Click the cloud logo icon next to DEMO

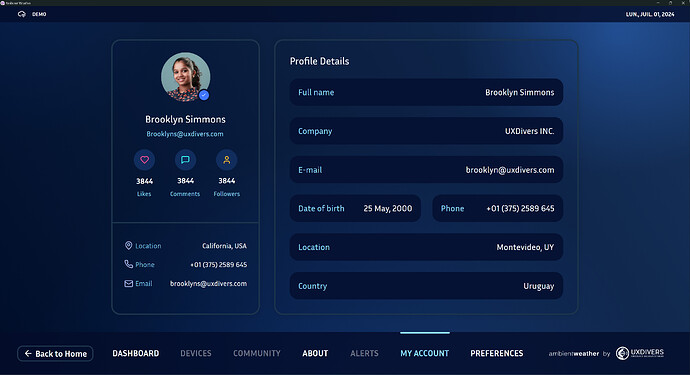(22, 14)
